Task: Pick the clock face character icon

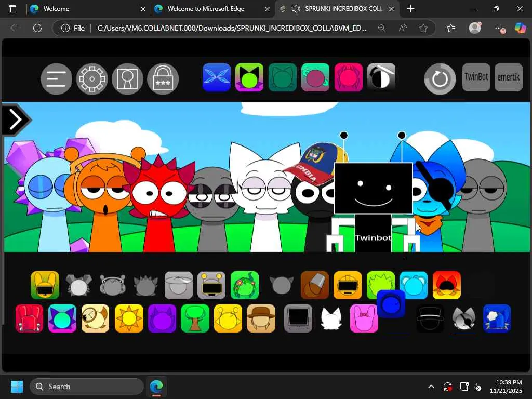Action: (x=96, y=318)
